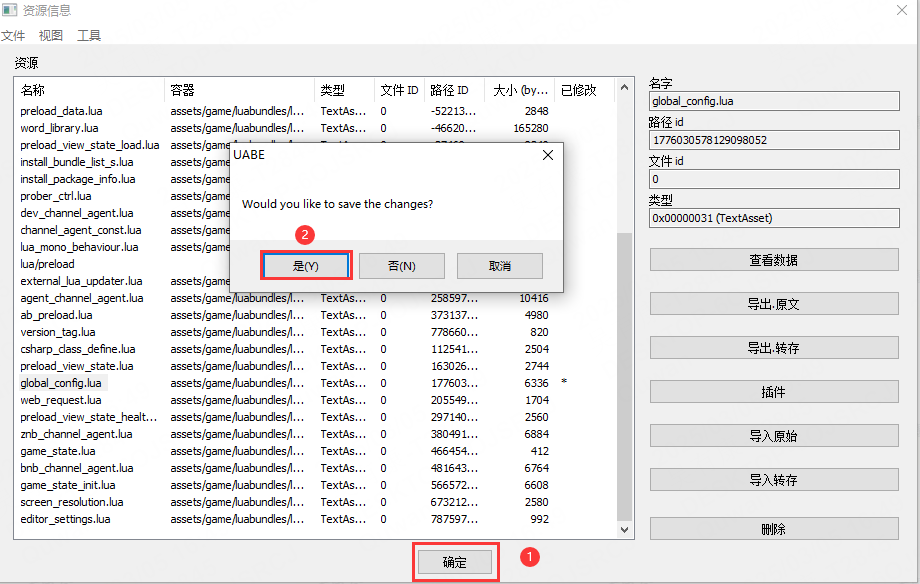Viewport: 920px width, 584px height.
Task: Click the scroll down arrow of asset list
Action: 626,530
